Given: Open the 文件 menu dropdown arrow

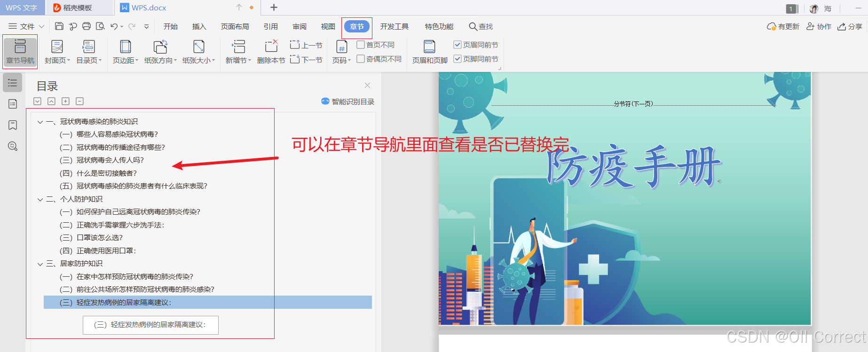Looking at the screenshot, I should tap(41, 26).
